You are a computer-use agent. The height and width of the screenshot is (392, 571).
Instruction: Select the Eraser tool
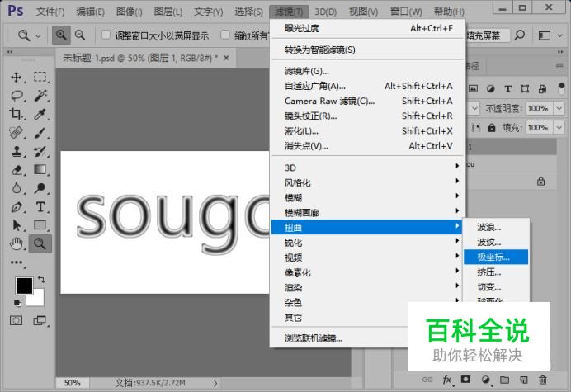[17, 170]
